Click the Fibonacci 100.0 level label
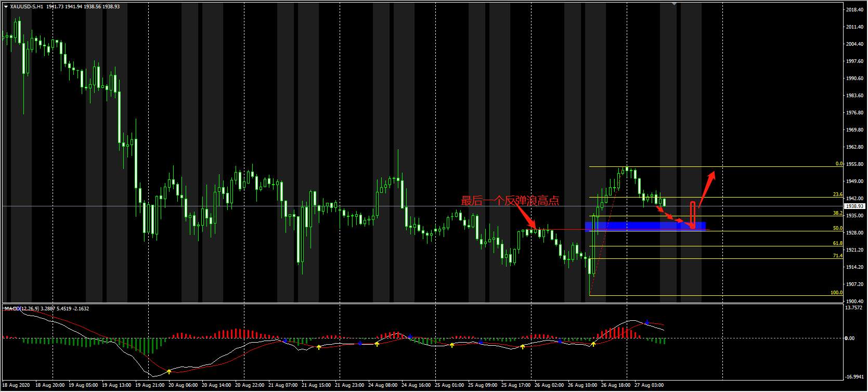The width and height of the screenshot is (868, 392). coord(837,293)
